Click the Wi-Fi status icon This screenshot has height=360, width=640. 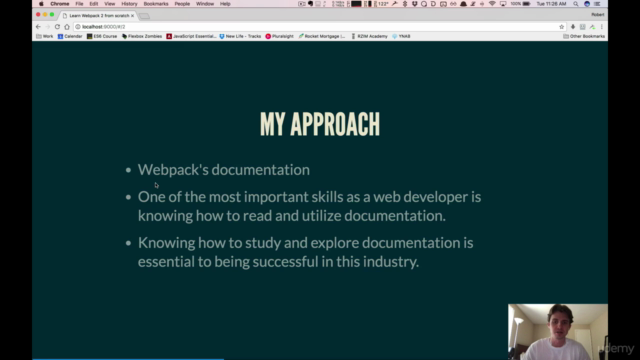(492, 4)
